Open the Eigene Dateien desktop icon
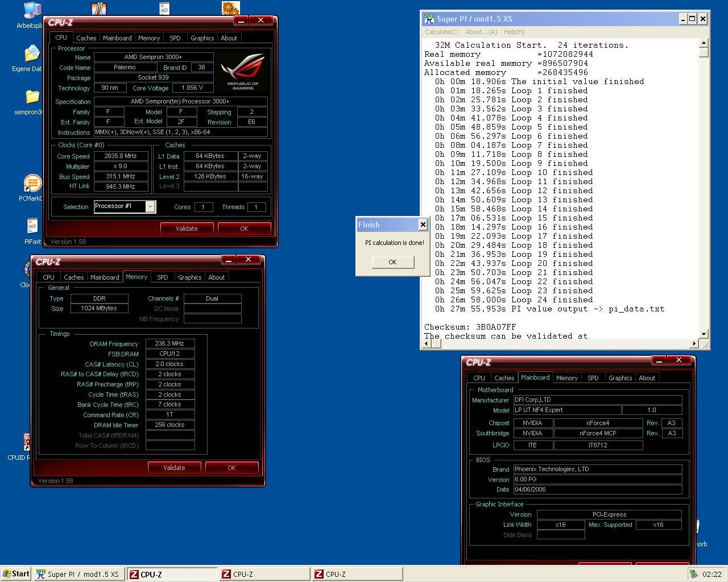The image size is (728, 582). [31, 54]
